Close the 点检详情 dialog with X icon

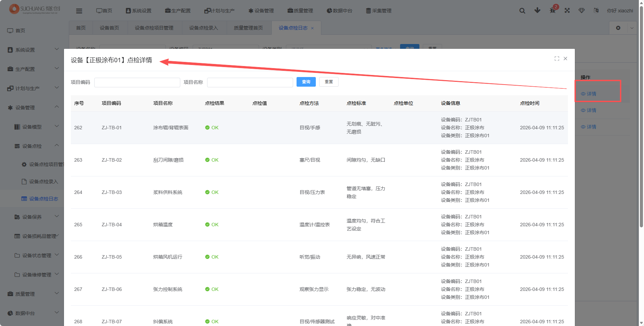coord(565,58)
